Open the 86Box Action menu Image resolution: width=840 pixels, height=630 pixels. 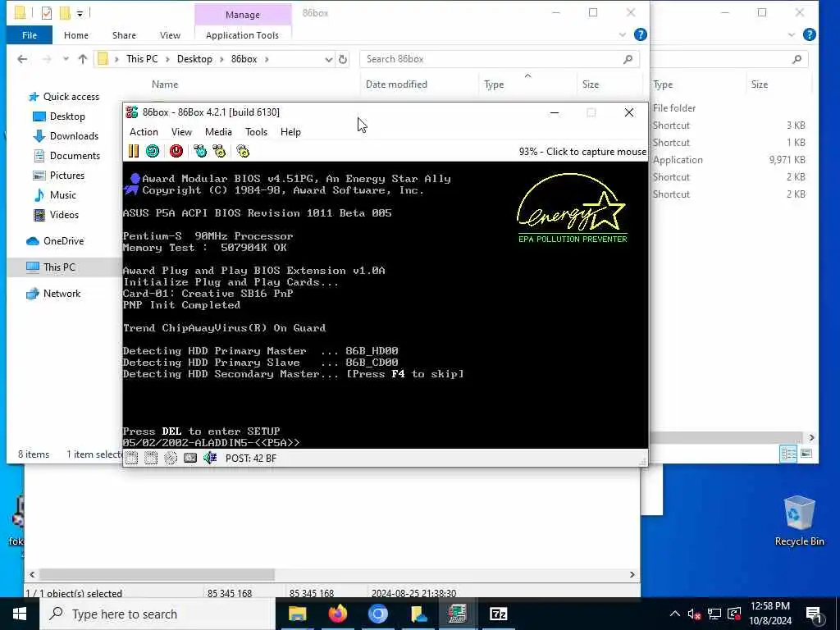click(144, 132)
